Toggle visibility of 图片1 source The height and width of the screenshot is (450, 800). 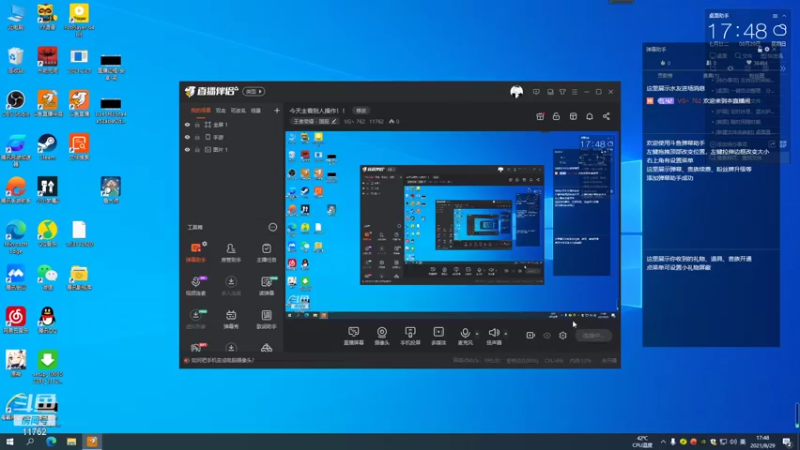[187, 149]
